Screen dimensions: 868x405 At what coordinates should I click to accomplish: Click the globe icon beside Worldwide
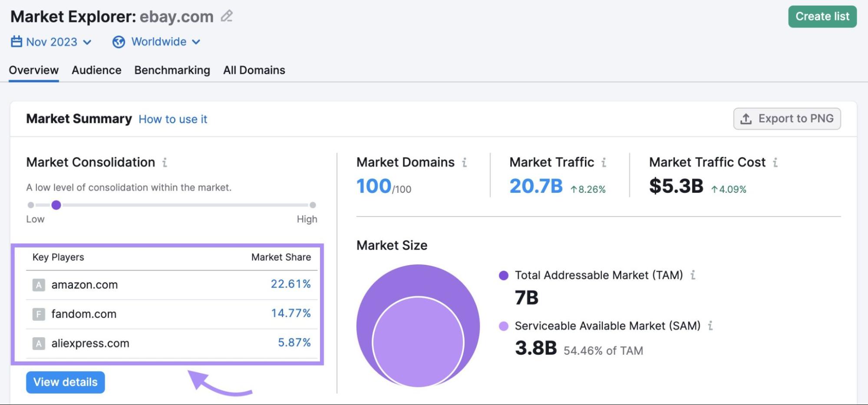pos(118,42)
